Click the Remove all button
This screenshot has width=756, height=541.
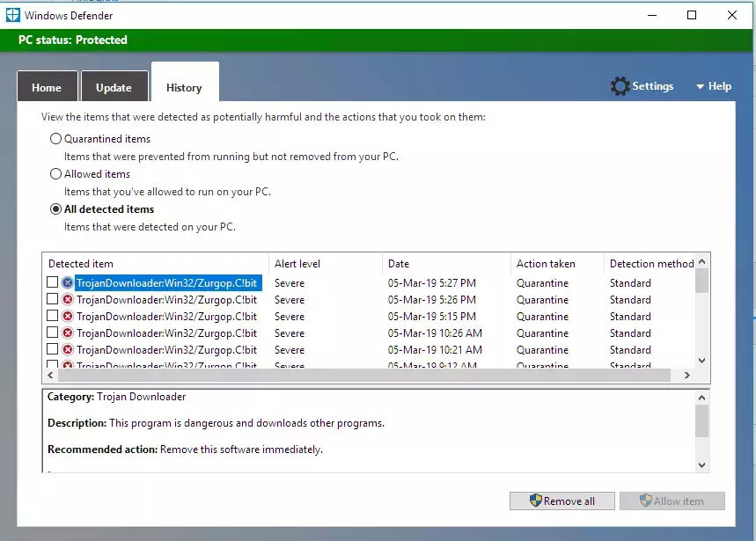click(x=562, y=501)
